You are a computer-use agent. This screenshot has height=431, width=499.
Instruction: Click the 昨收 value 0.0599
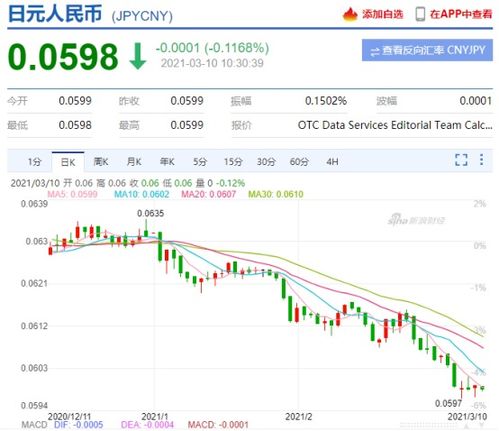[187, 101]
